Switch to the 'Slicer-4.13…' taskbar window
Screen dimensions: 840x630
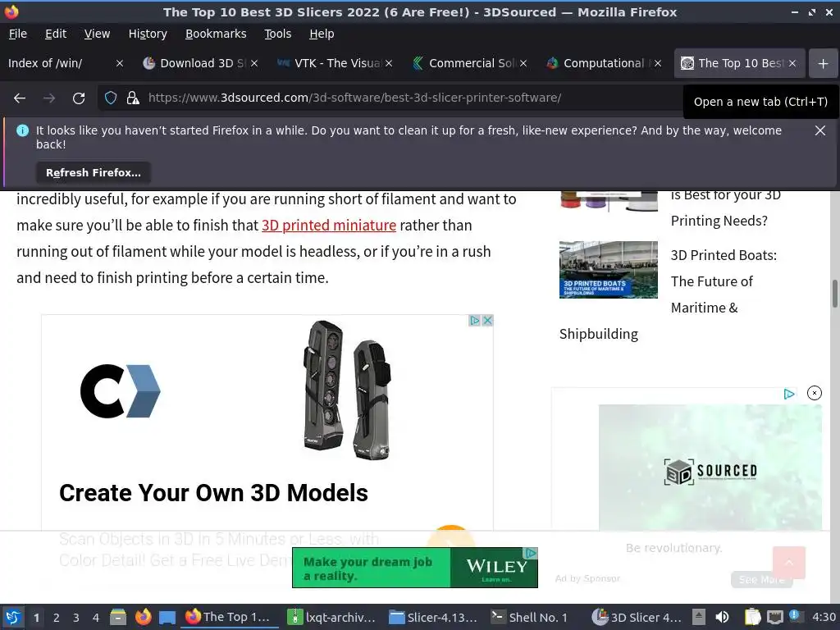[433, 617]
